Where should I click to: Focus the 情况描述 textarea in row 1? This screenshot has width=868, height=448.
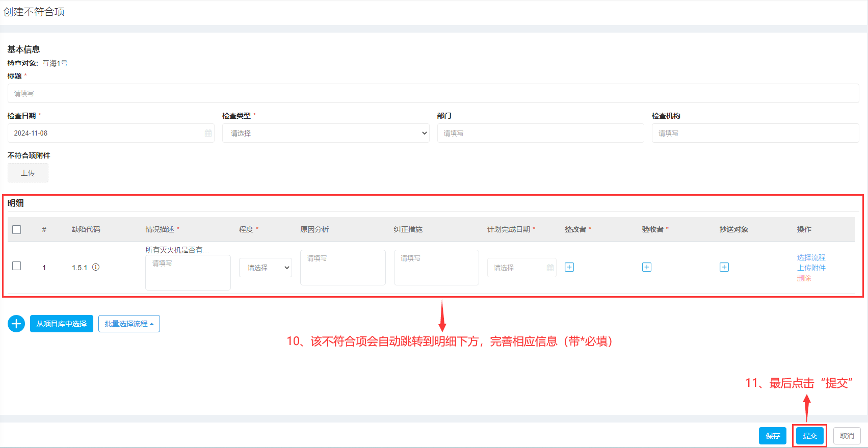[x=188, y=273]
